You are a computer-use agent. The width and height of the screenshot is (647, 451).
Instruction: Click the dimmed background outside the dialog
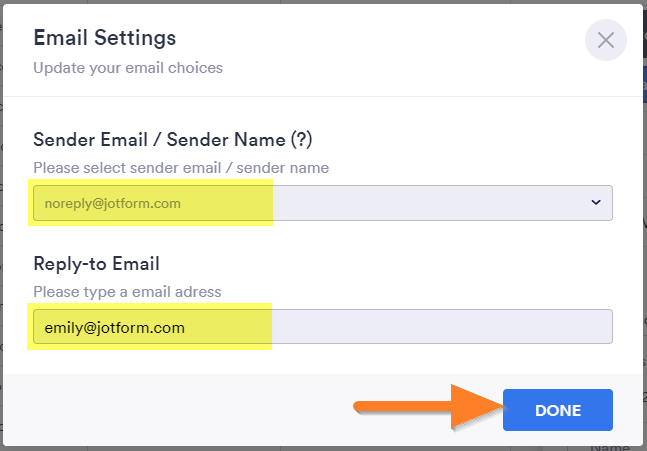645,248
